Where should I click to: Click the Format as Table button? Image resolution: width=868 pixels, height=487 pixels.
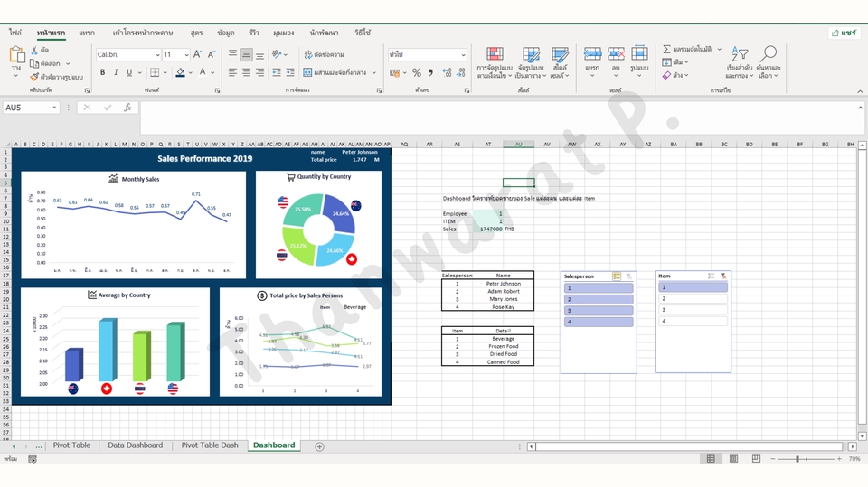click(x=531, y=62)
